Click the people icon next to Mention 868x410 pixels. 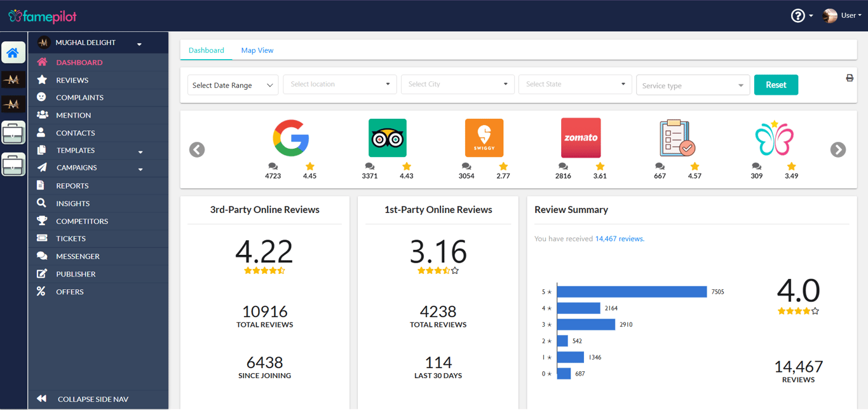[42, 115]
